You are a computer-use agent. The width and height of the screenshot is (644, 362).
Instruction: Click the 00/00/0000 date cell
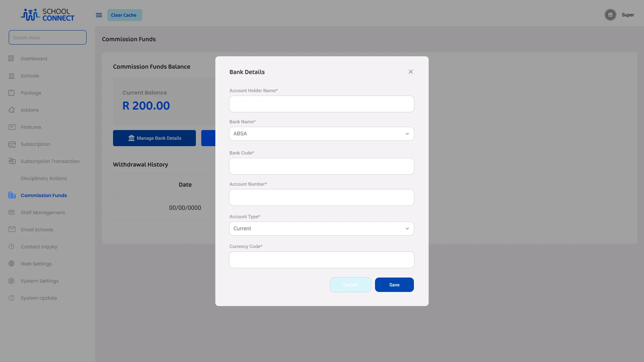[185, 208]
